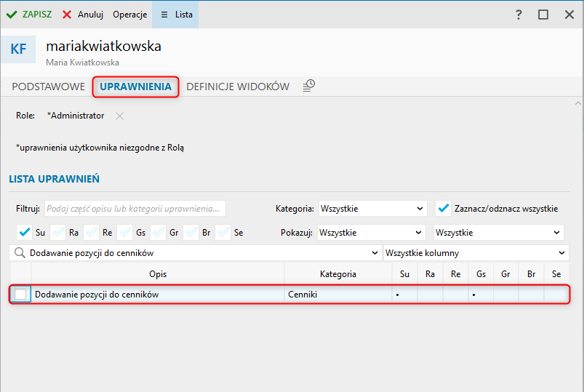
Task: Open the second Wszystkie dropdown next to Pokazuj
Action: 499,233
